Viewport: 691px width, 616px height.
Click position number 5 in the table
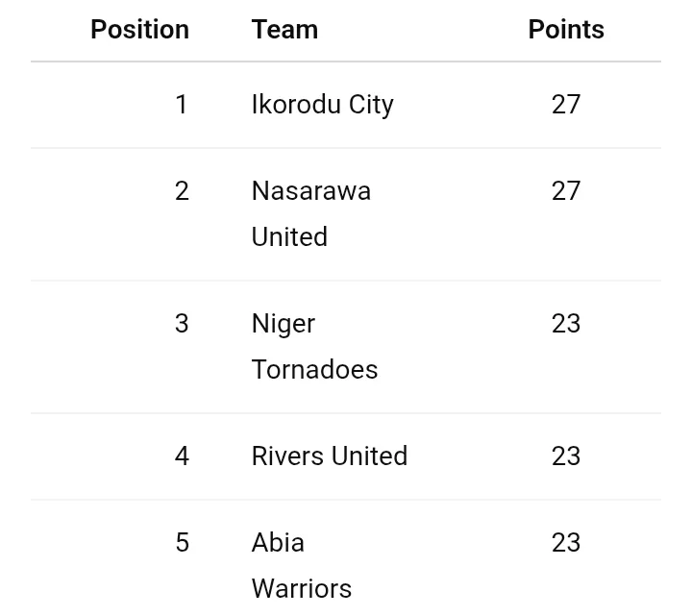point(182,543)
